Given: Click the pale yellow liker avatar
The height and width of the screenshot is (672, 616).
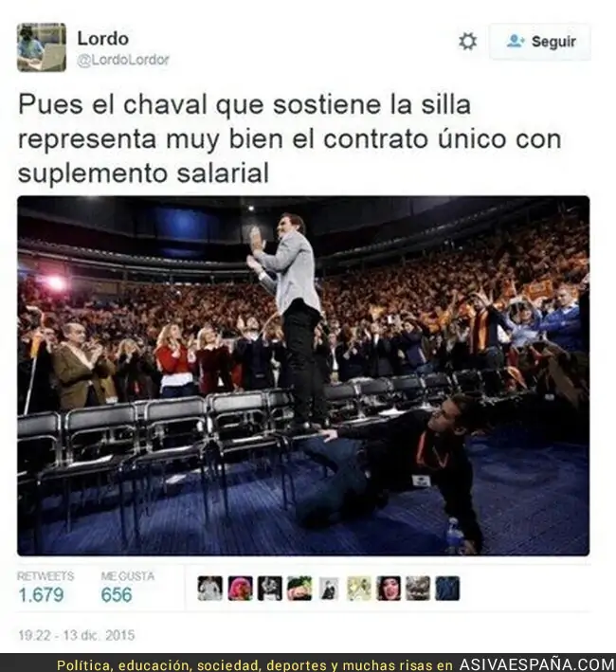Looking at the screenshot, I should pyautogui.click(x=358, y=588).
